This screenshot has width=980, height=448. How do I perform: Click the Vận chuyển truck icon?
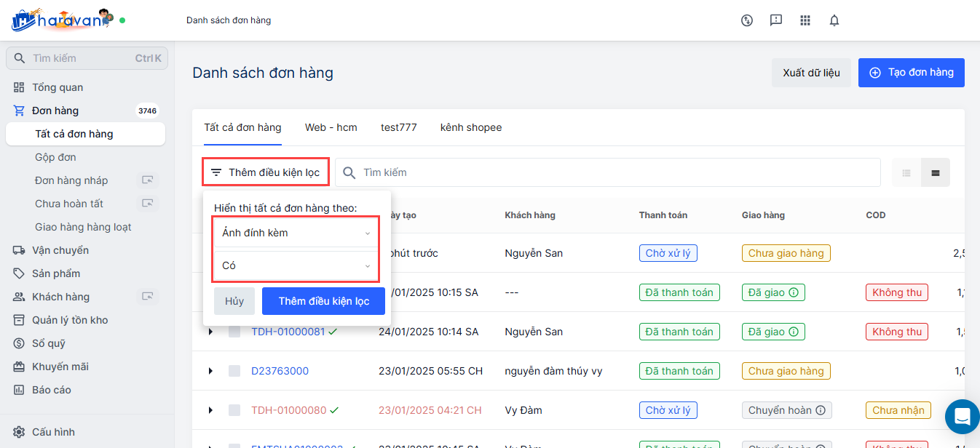[x=19, y=250]
